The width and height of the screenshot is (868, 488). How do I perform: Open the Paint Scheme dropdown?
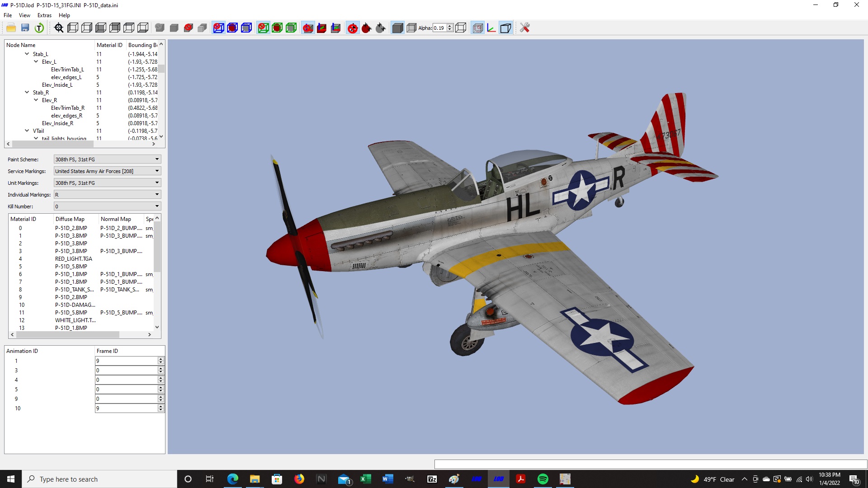[108, 159]
